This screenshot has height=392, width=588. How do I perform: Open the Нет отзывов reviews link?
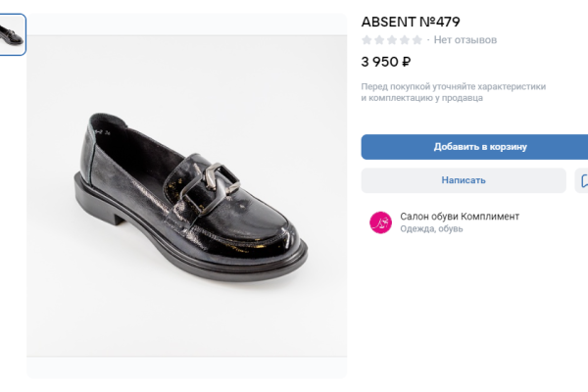(465, 40)
